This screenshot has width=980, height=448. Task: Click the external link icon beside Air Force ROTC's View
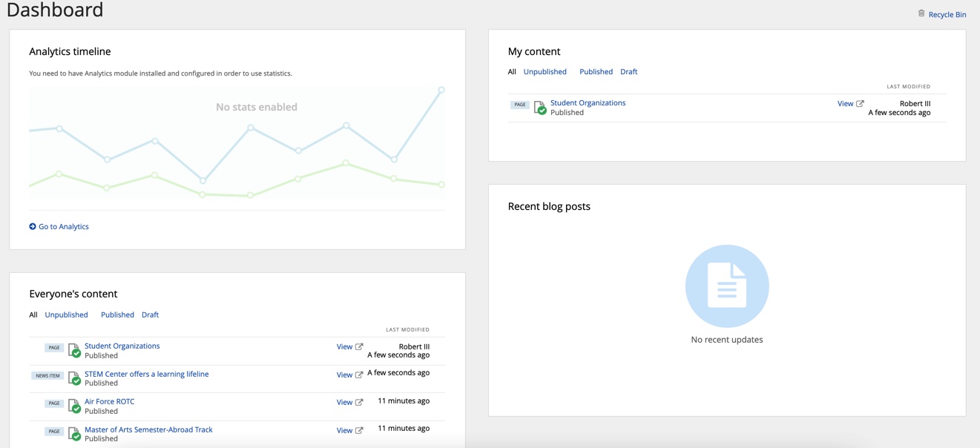tap(359, 402)
